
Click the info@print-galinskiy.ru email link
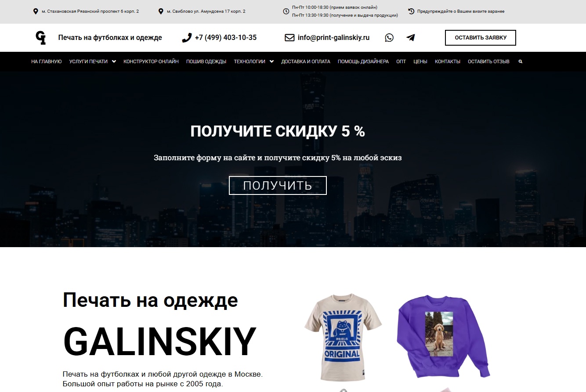333,38
